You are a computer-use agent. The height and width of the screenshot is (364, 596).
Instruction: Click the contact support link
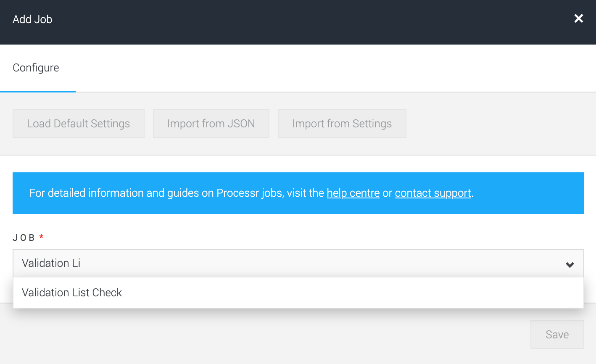point(432,193)
